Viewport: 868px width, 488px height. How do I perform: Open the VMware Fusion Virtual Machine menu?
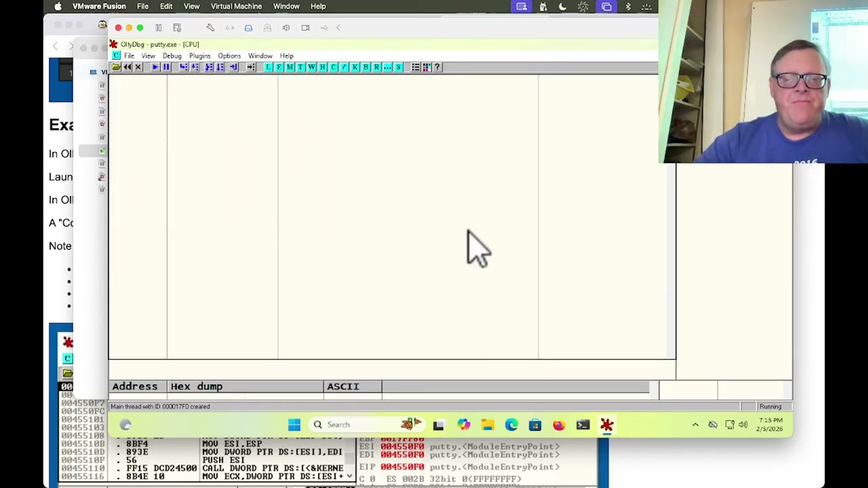coord(236,6)
